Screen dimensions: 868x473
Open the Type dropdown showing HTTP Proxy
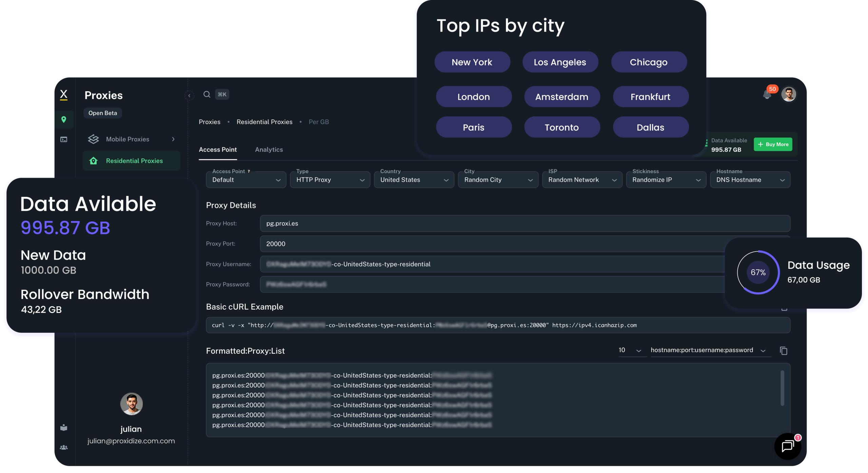pos(330,180)
